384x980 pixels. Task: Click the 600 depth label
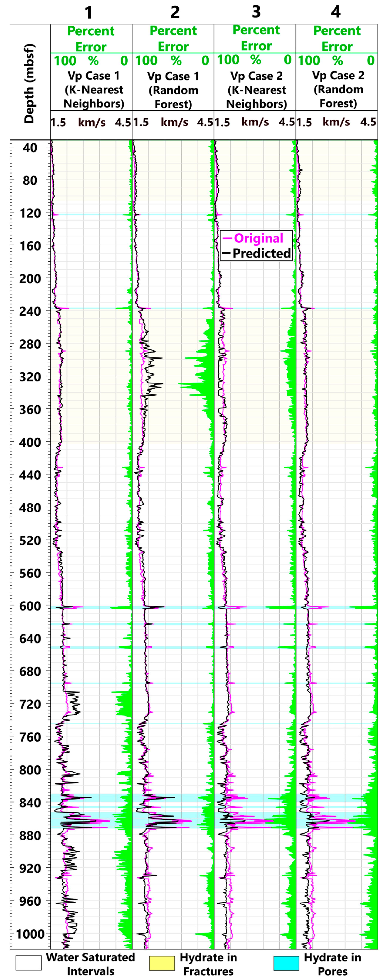pos(30,606)
